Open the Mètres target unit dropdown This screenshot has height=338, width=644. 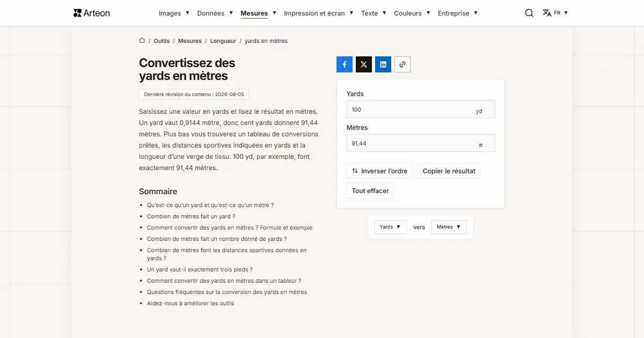pos(449,227)
